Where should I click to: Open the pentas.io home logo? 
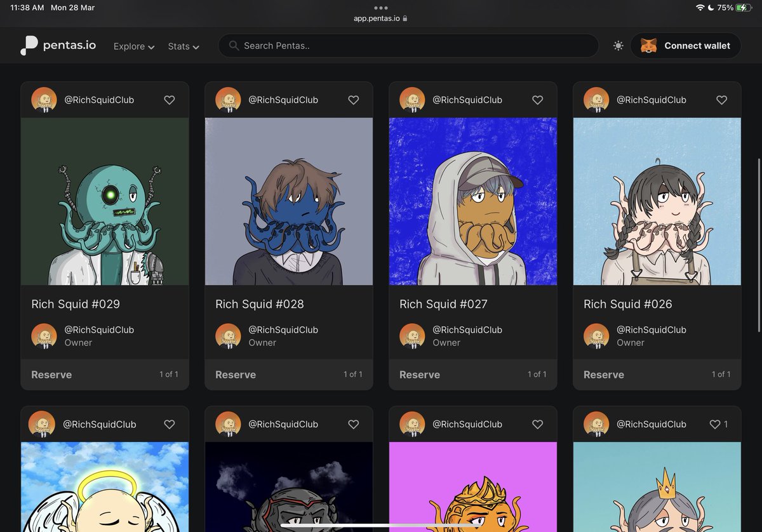pyautogui.click(x=58, y=46)
